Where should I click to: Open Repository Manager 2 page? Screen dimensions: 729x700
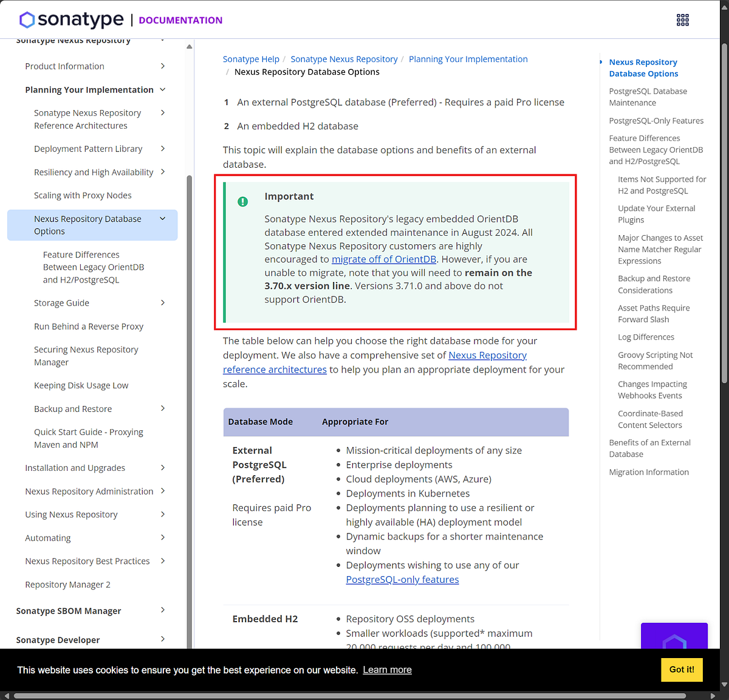click(x=68, y=585)
